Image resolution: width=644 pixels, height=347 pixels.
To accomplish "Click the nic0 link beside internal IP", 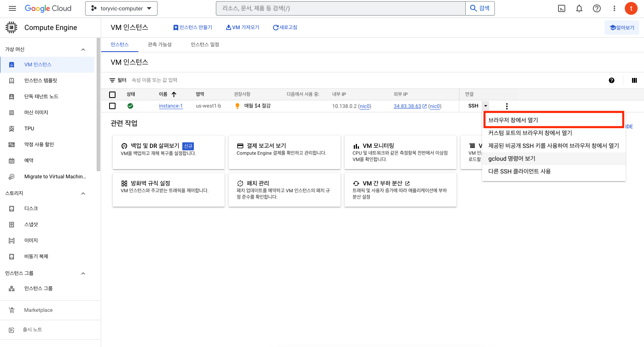I will pos(365,106).
